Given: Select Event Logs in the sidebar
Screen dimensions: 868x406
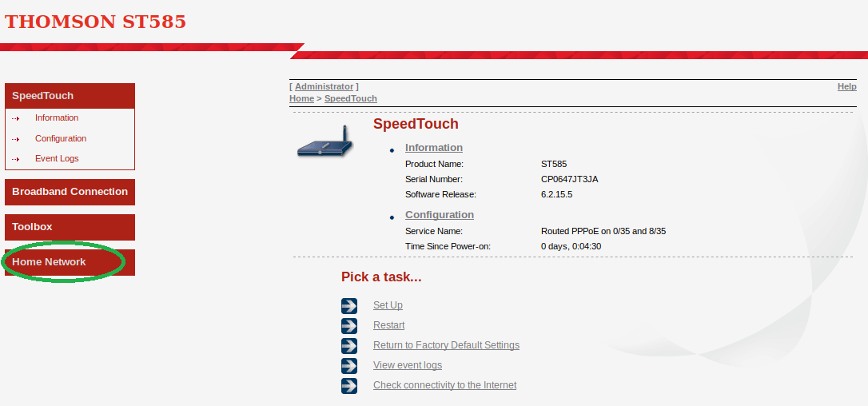Looking at the screenshot, I should click(57, 158).
